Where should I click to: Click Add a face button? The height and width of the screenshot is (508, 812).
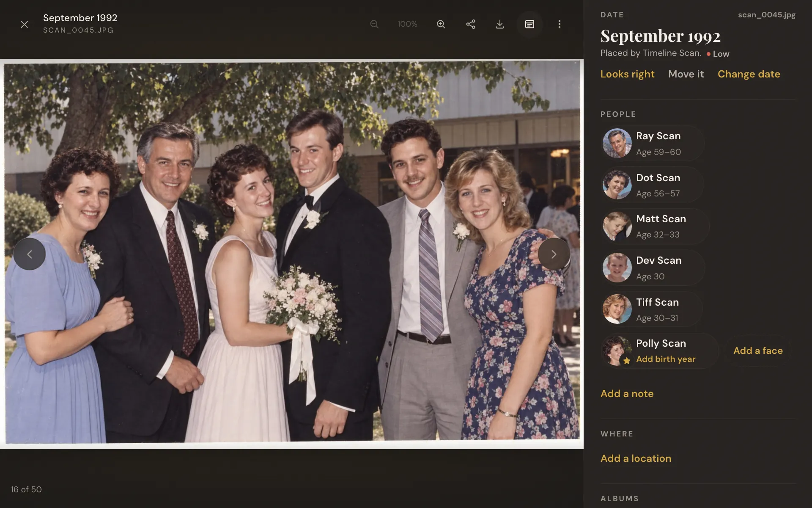[758, 351]
